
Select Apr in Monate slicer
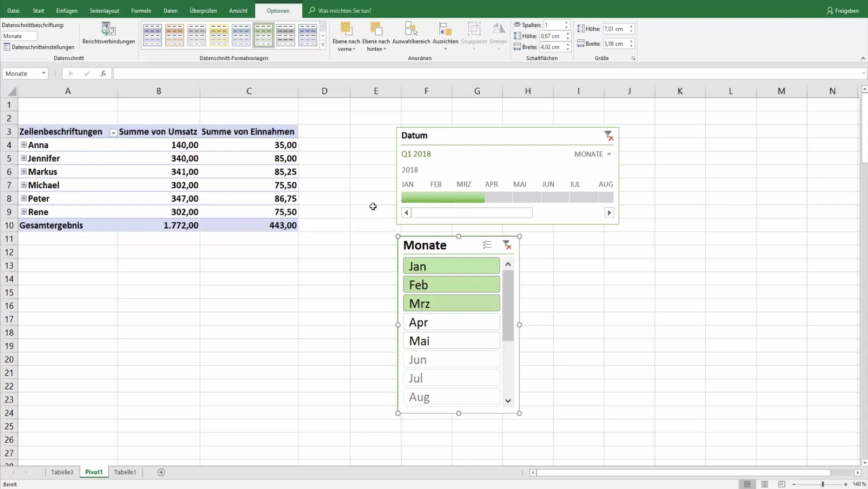coord(451,322)
